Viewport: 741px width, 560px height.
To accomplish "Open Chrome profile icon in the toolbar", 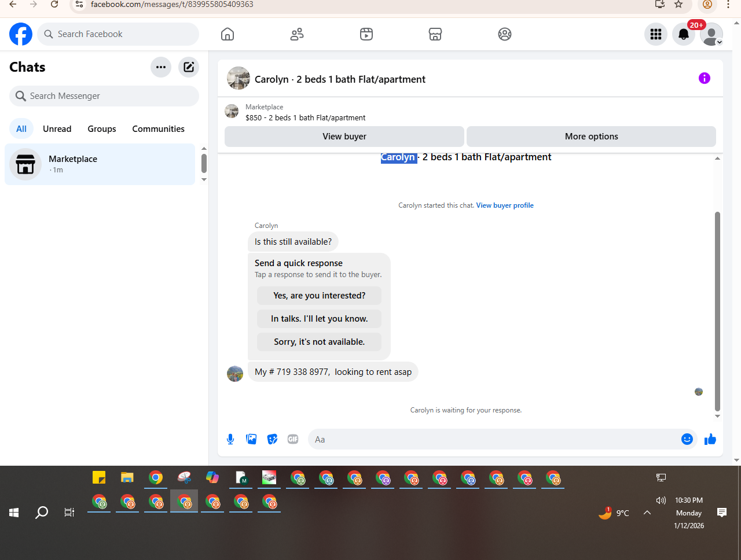I will [707, 4].
